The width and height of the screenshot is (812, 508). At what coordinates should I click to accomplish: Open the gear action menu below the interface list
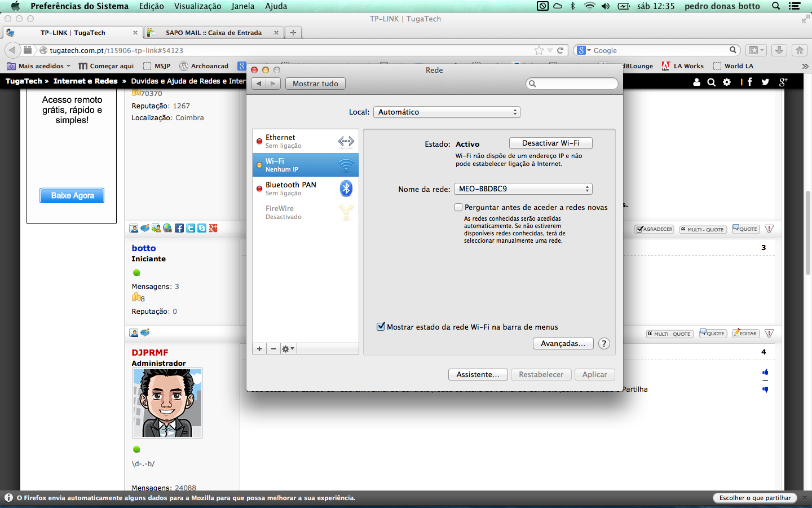(x=288, y=349)
